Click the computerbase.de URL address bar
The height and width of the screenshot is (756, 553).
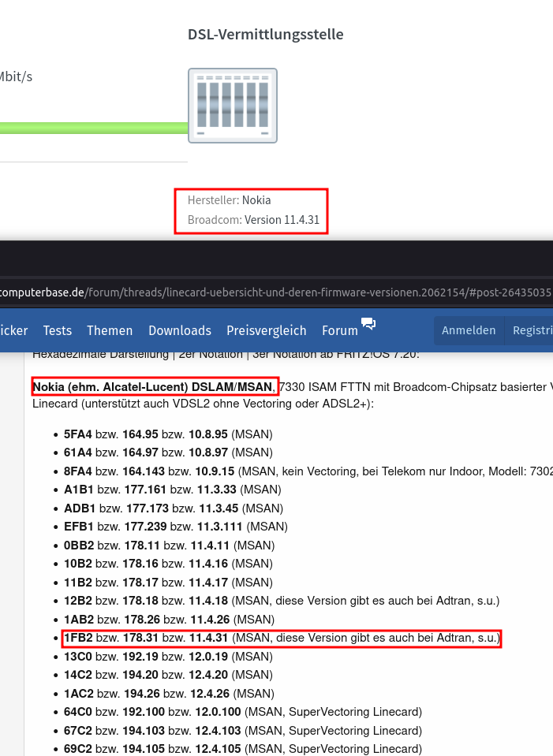(276, 292)
